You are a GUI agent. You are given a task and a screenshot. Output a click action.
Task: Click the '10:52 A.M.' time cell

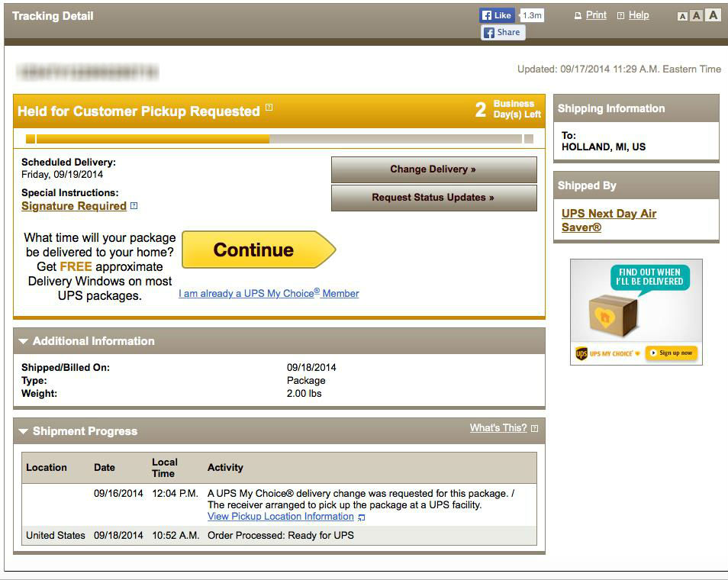click(176, 536)
